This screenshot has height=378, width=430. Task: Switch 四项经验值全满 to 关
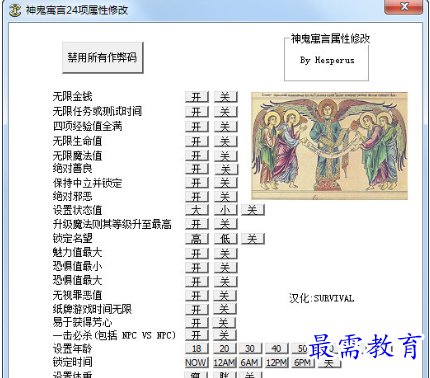(x=225, y=127)
